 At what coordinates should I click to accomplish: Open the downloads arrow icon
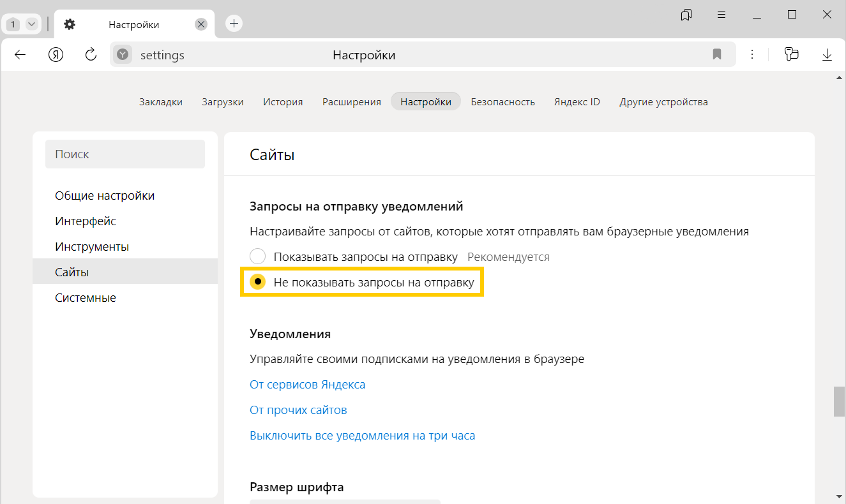[x=827, y=55]
